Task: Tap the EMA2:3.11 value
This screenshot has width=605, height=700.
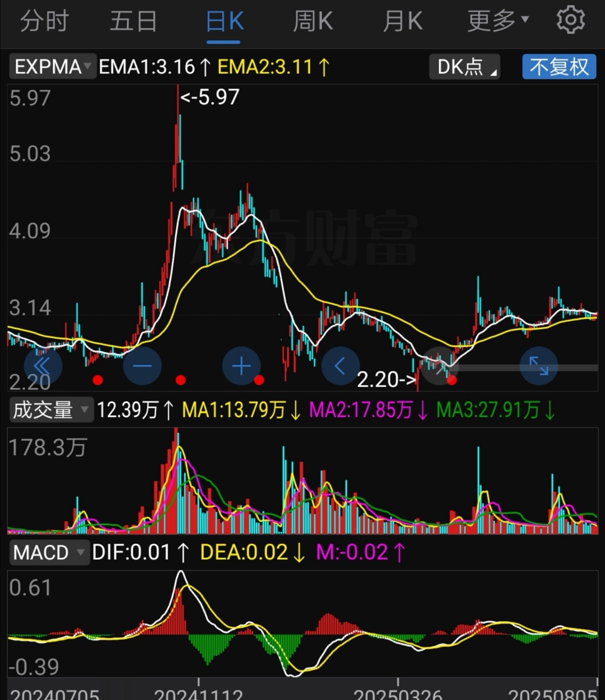Action: coord(273,67)
